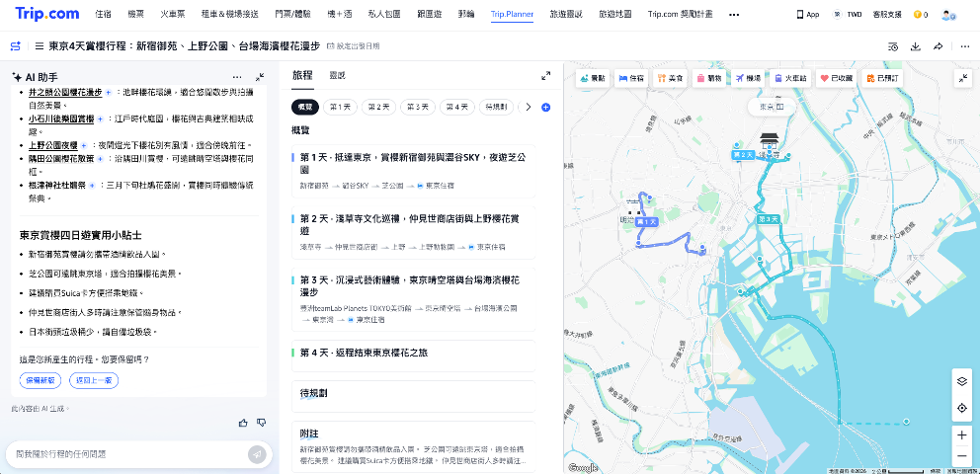Open 住宿 in top navigation
The height and width of the screenshot is (474, 980).
pos(104,15)
